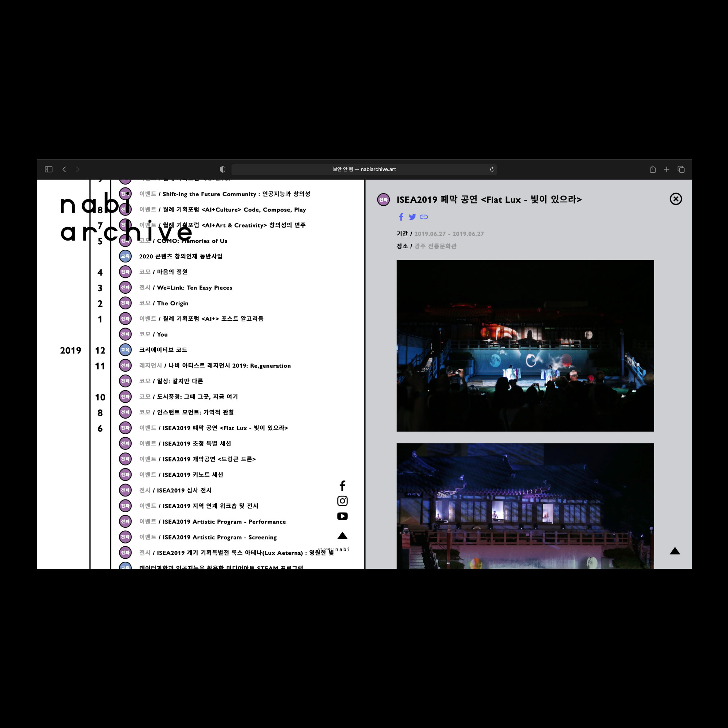Show tab overview icon
Viewport: 728px width, 728px height.
[x=681, y=169]
